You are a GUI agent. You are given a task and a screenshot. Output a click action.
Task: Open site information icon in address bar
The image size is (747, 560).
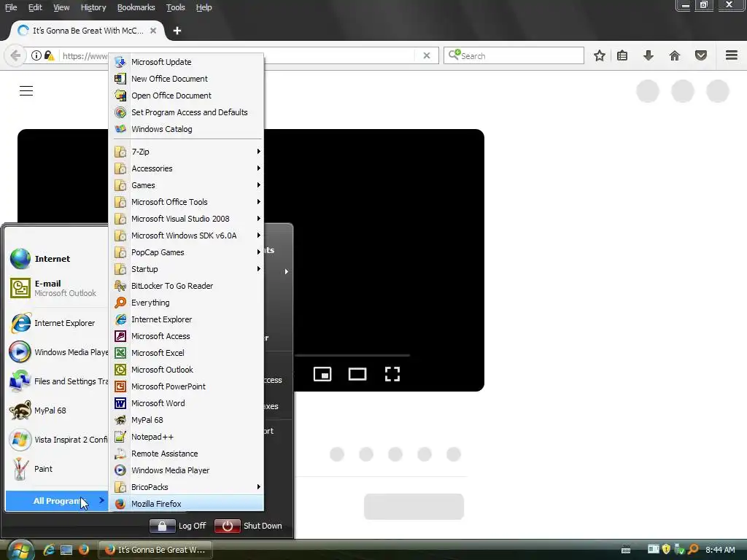[x=36, y=55]
